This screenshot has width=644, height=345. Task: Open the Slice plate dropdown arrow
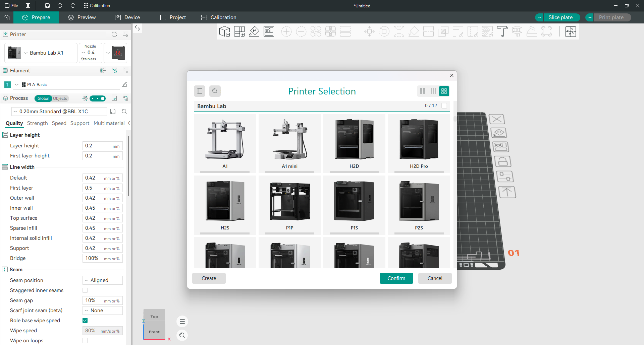point(539,17)
